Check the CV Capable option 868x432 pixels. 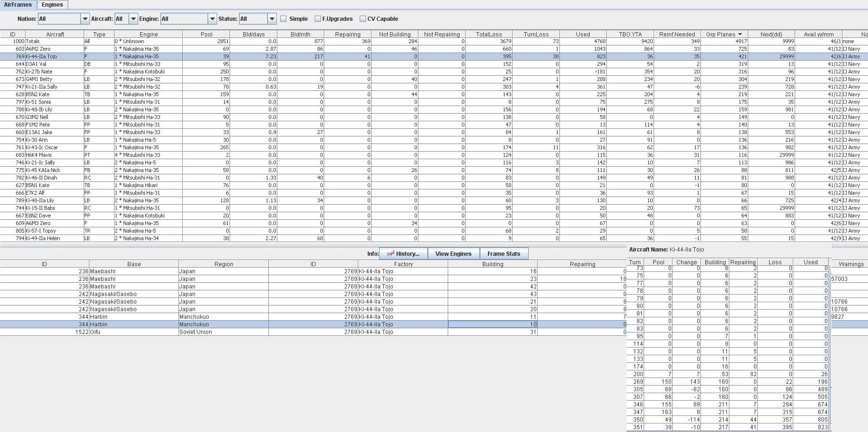click(x=363, y=19)
